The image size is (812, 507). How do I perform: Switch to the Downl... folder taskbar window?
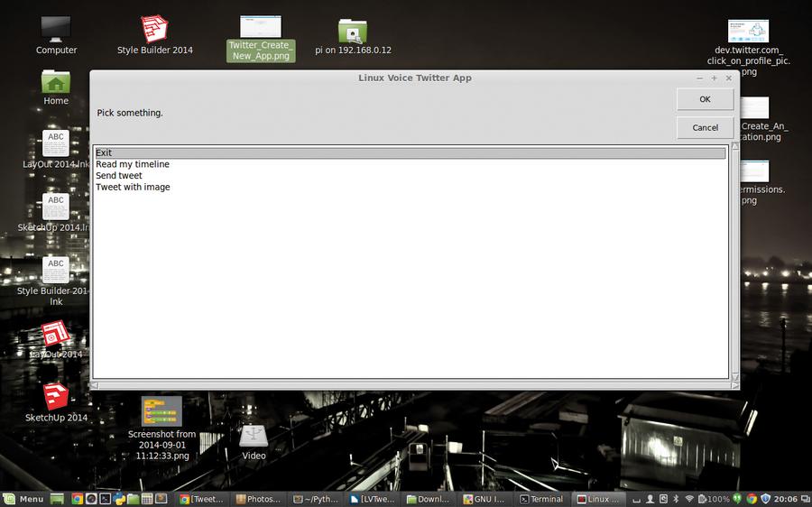(429, 499)
